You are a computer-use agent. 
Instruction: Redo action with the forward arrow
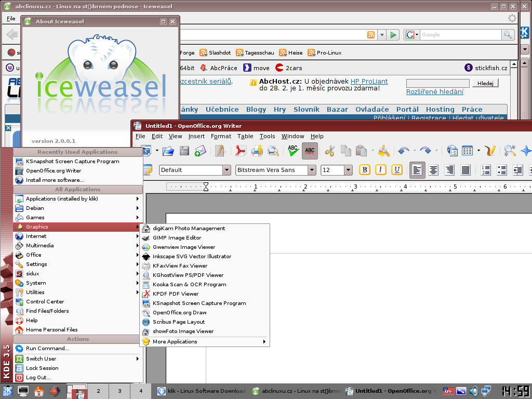click(x=425, y=151)
